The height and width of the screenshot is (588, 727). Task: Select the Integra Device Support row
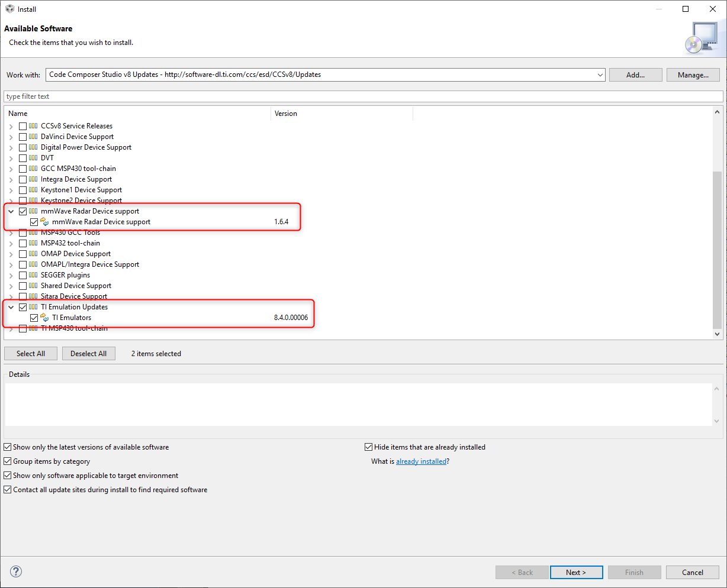coord(76,179)
